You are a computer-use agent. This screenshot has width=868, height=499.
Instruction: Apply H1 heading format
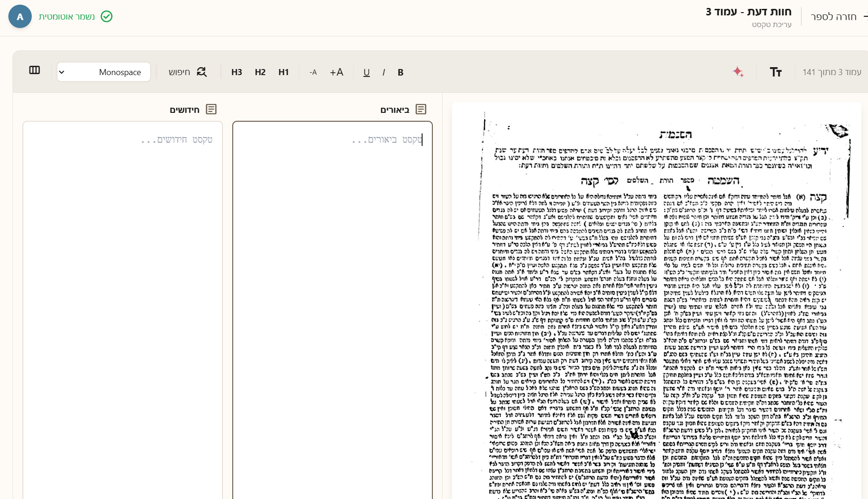coord(284,72)
